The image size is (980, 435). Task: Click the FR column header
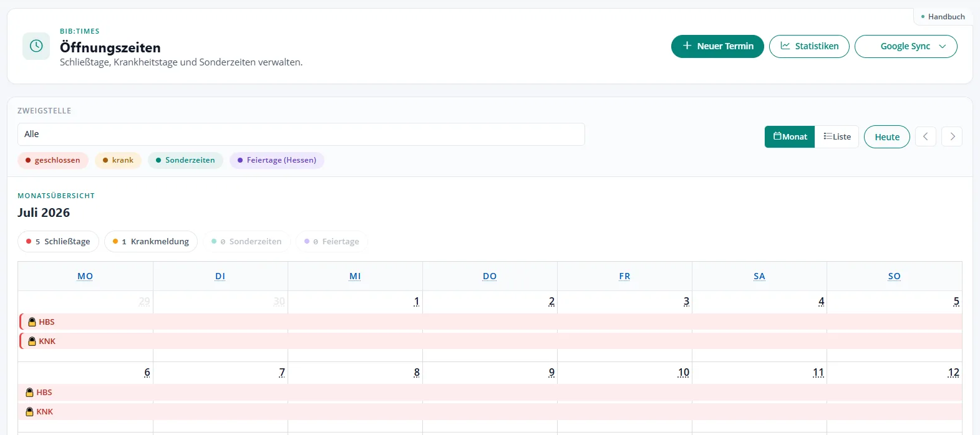[624, 276]
